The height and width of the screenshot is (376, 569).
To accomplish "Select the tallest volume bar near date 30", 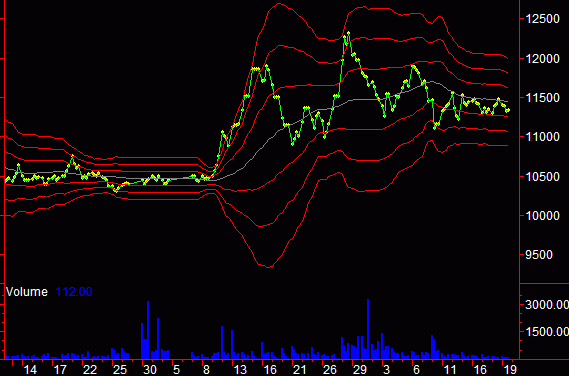I will click(148, 330).
